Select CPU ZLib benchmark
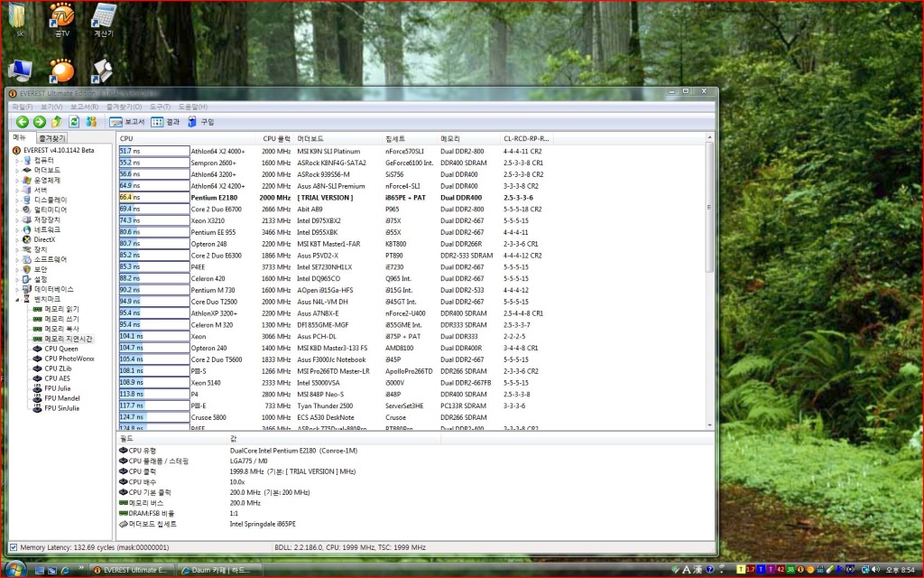Viewport: 924px width, 578px height. pos(52,368)
